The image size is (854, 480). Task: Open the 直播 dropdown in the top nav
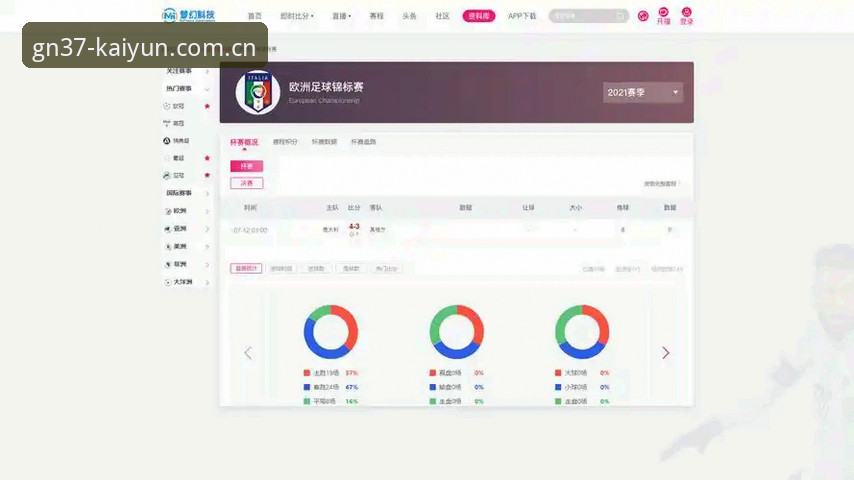pos(341,16)
